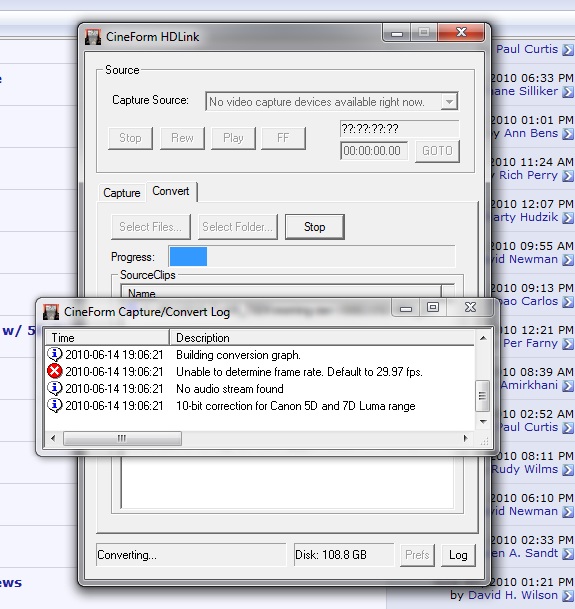Screen dimensions: 575x609
Task: Open the David H. Wilson link in browser
Action: point(513,595)
